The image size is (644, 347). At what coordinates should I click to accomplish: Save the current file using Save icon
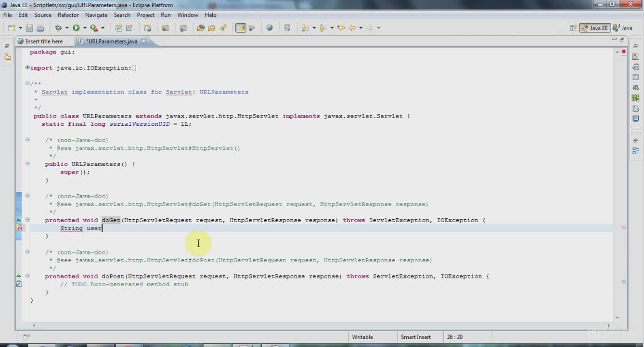(x=29, y=28)
